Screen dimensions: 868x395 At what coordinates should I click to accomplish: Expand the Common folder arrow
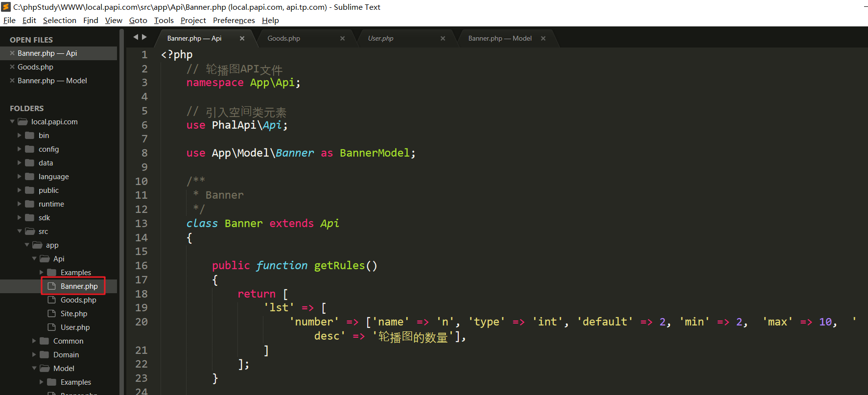pos(34,341)
